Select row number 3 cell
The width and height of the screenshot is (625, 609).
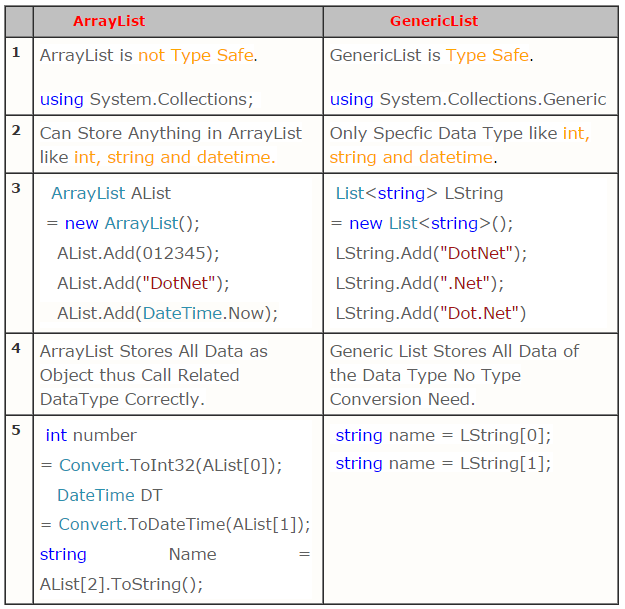pos(17,188)
